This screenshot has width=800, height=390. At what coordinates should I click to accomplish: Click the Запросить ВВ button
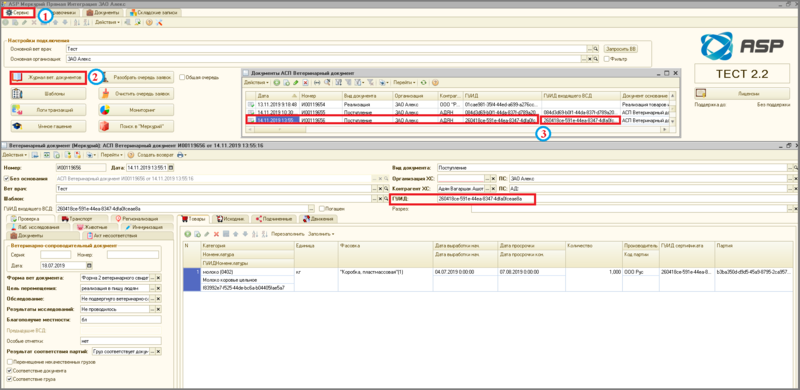[x=620, y=48]
